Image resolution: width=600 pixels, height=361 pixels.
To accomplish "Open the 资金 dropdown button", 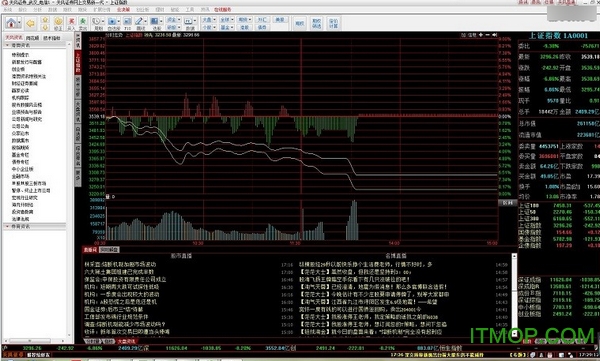I will point(173,20).
